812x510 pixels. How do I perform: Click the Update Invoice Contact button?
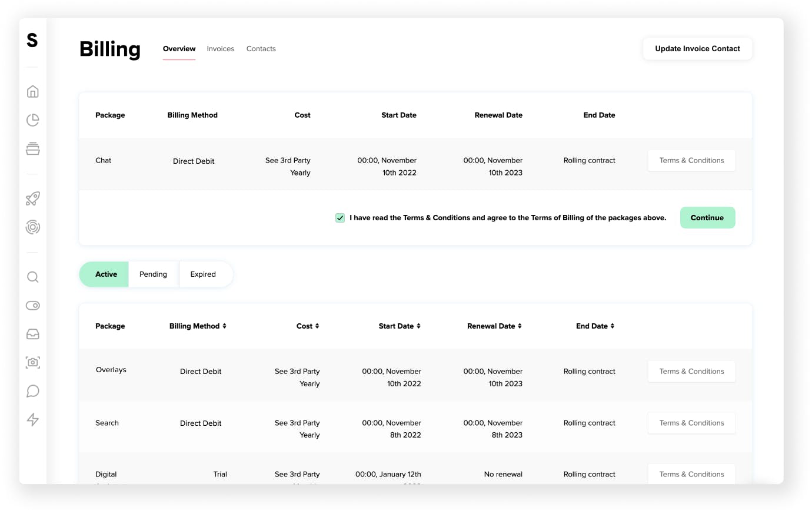click(x=697, y=49)
